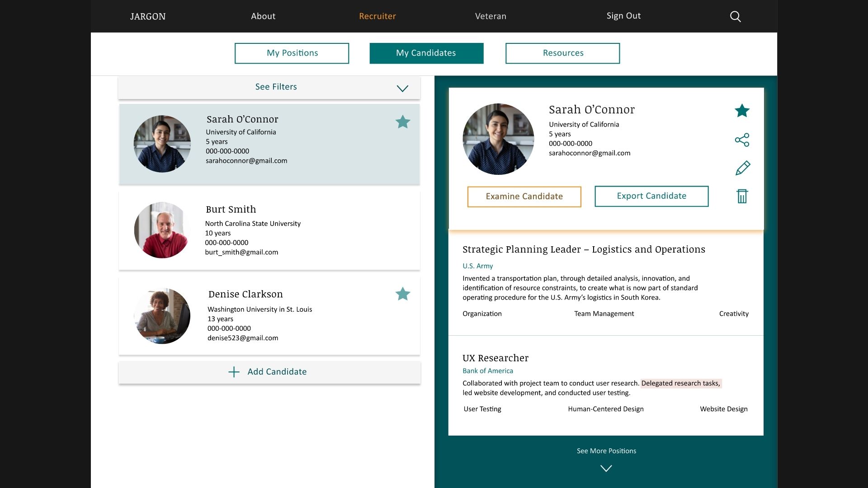This screenshot has height=488, width=868.
Task: Expand See Filters chevron
Action: click(402, 88)
